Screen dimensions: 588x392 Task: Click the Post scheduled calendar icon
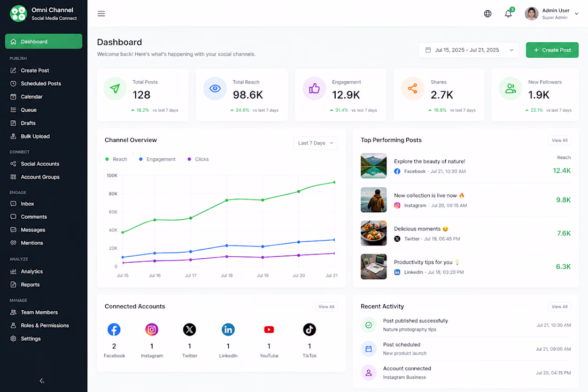point(369,349)
